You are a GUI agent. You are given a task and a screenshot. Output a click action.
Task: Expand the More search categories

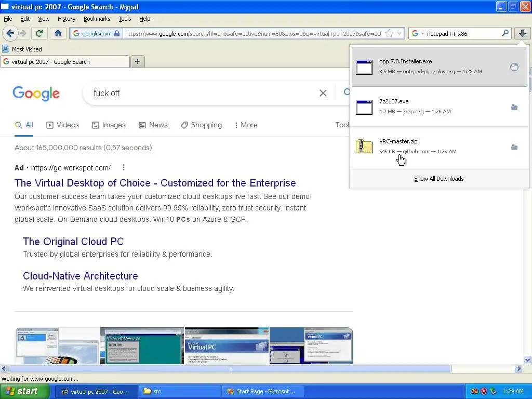pos(246,125)
